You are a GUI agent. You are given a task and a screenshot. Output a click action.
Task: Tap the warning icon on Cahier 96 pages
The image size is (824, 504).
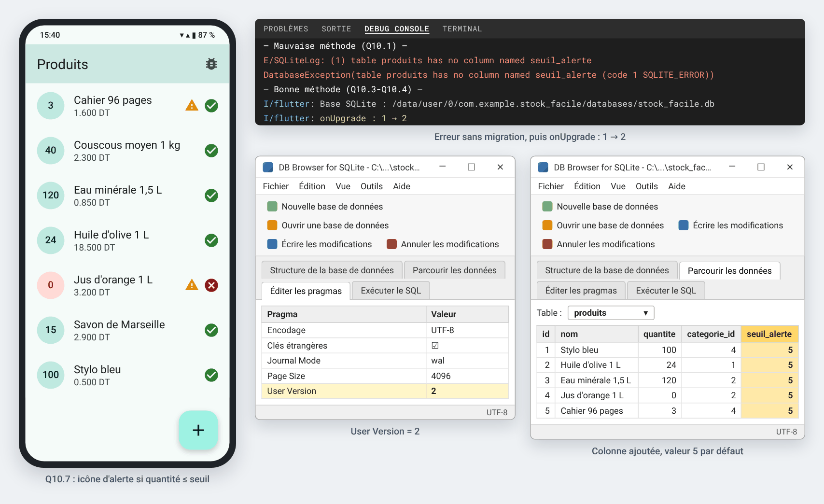(x=192, y=105)
